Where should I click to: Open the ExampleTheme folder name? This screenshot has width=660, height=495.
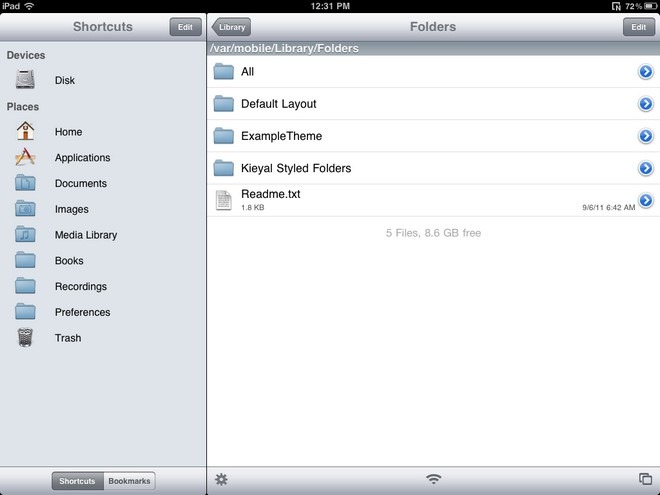coord(282,136)
